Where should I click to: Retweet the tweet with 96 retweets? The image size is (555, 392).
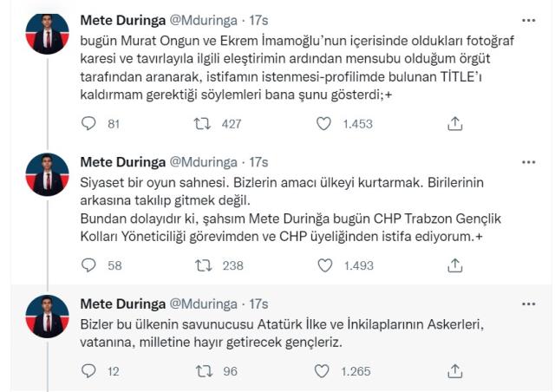tap(203, 371)
